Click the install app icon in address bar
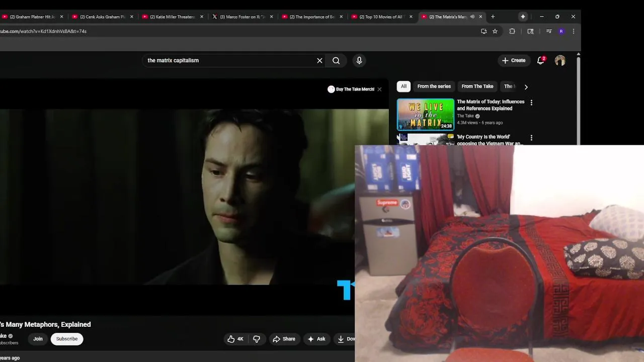The width and height of the screenshot is (644, 362). 484,31
